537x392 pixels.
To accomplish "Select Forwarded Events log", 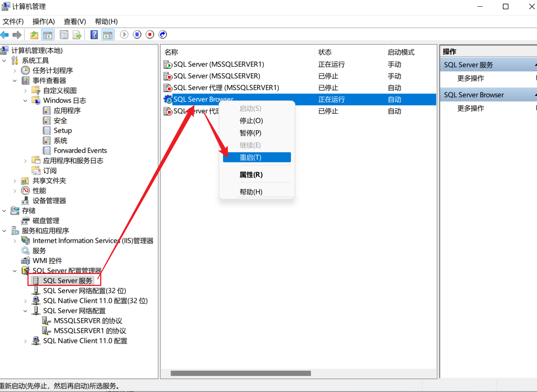I will pyautogui.click(x=80, y=151).
